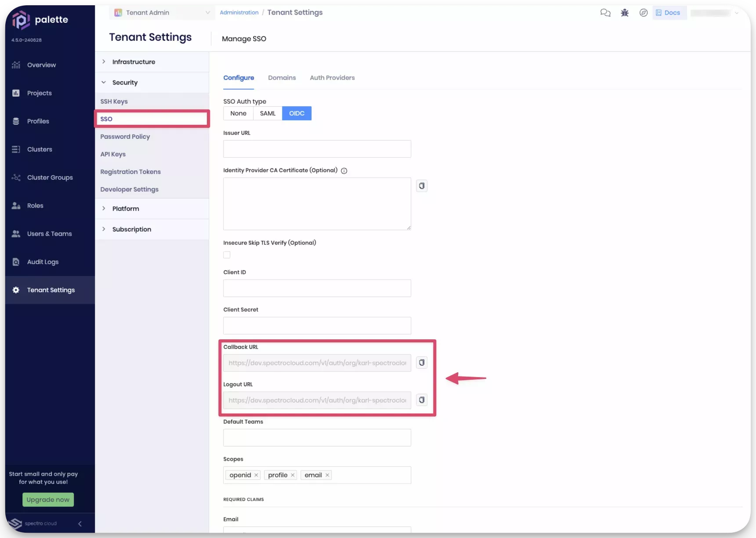
Task: Enable Insecure Skip TLS Verify checkbox
Action: (227, 255)
